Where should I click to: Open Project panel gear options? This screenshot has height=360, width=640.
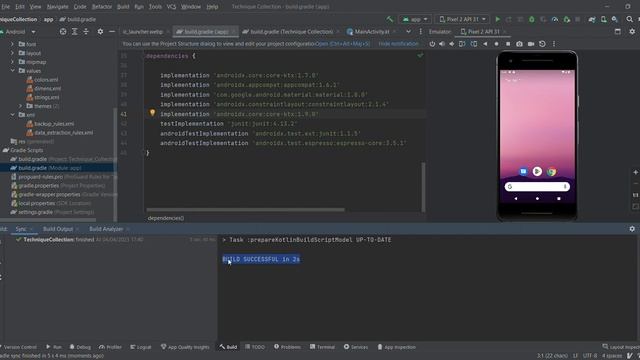tap(100, 31)
